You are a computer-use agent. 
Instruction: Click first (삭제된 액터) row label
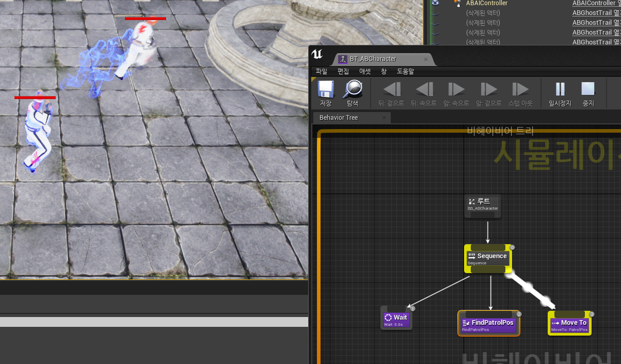[483, 13]
